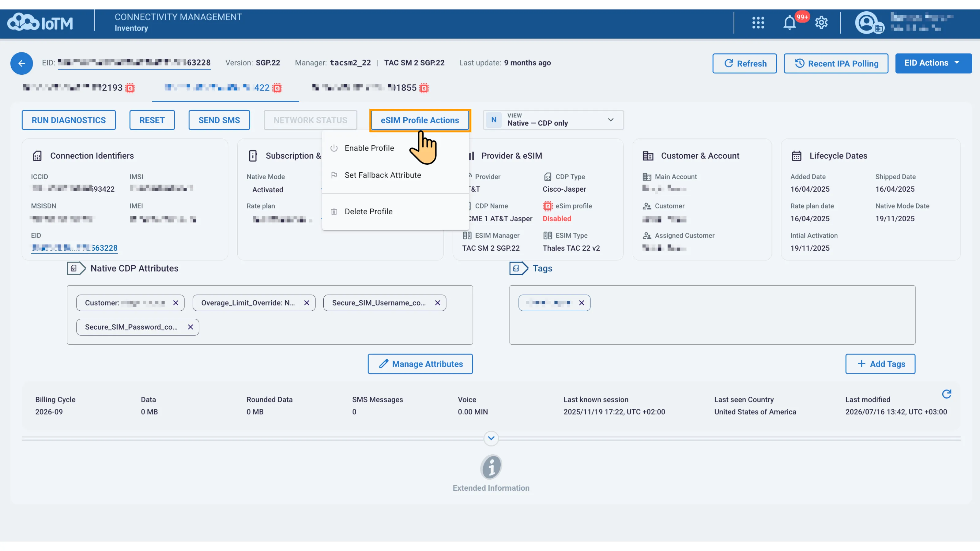980x551 pixels.
Task: Click the refresh icon above Last modified
Action: (x=947, y=394)
